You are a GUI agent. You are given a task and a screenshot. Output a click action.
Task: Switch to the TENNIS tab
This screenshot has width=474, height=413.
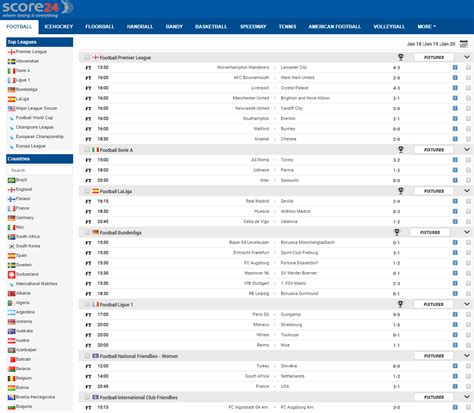[287, 27]
